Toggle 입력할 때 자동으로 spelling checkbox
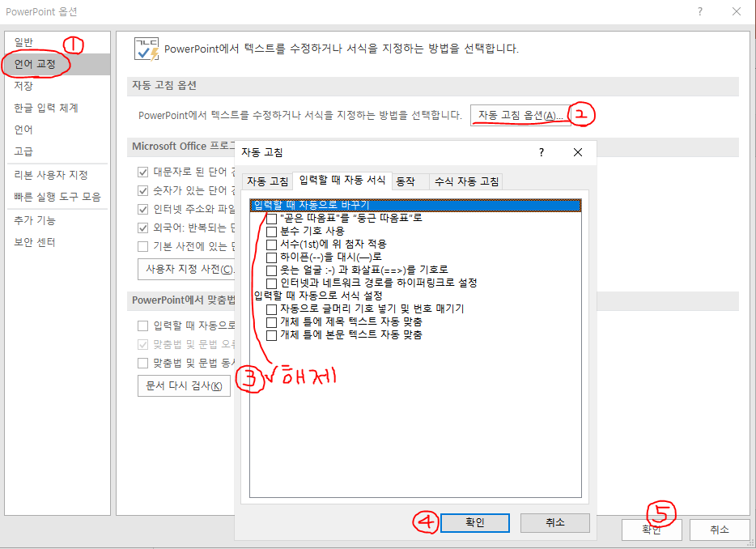Screen dimensions: 756x549 [x=142, y=326]
